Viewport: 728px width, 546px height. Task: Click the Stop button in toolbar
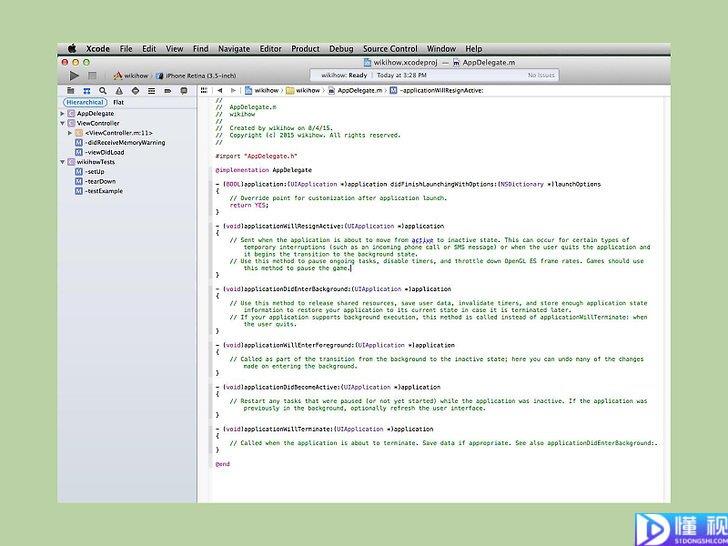pos(92,76)
